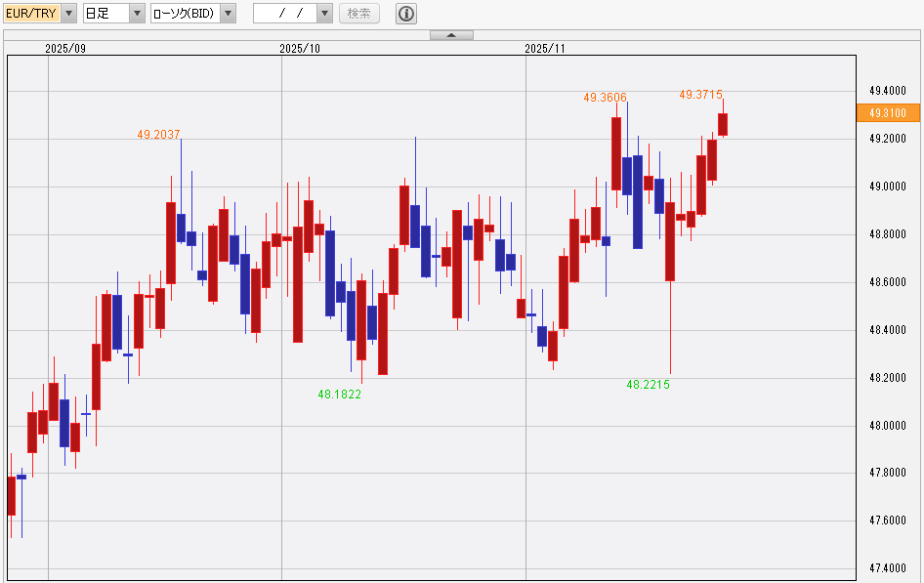Open the EUR/TRY currency pair dropdown
This screenshot has height=583, width=924.
69,13
